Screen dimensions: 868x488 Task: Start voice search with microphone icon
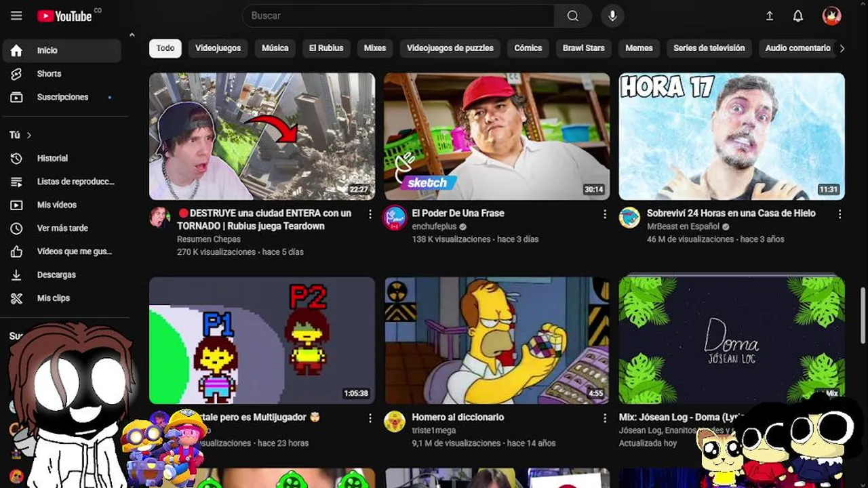612,16
